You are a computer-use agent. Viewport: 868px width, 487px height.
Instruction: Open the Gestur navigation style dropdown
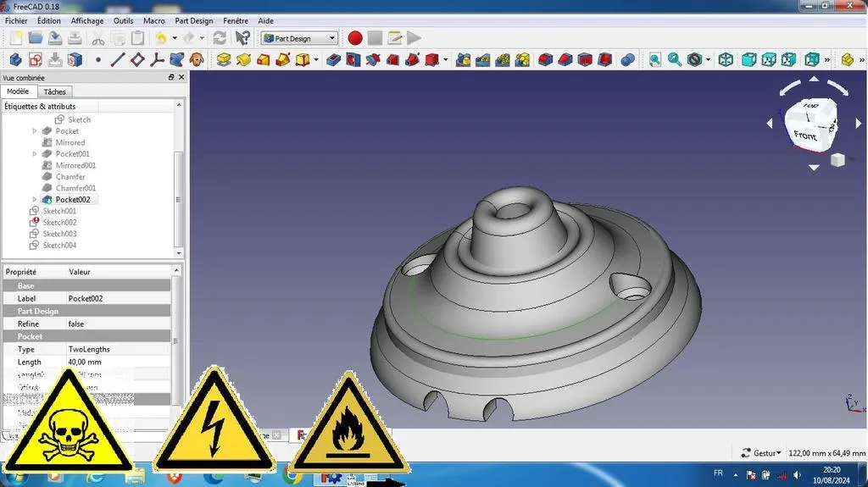coord(761,452)
